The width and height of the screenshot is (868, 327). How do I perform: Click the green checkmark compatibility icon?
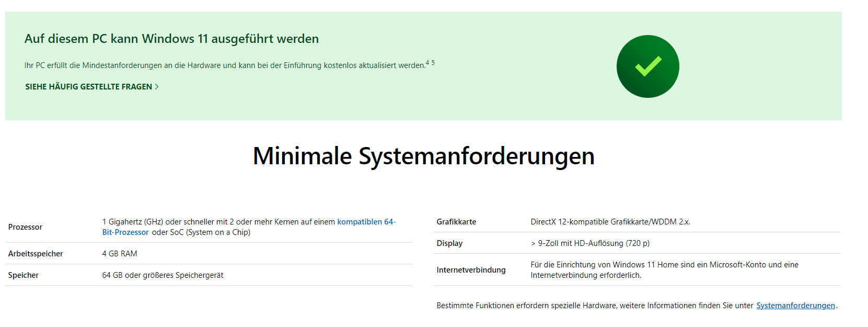pyautogui.click(x=647, y=66)
